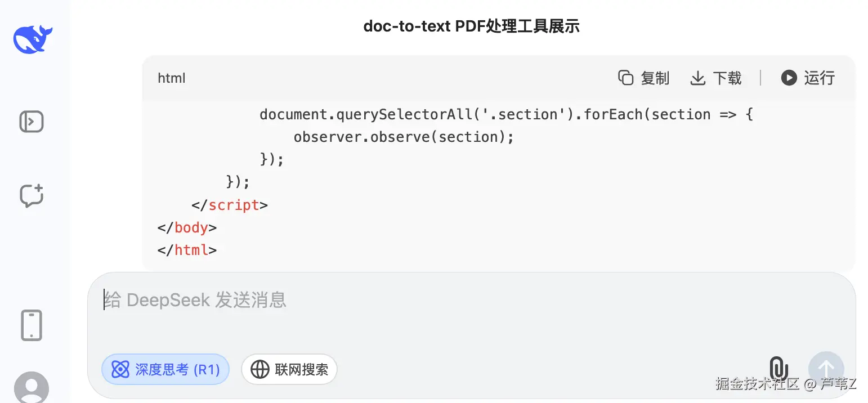Screen dimensions: 868x403
Task: Click the closing html tag line
Action: (x=187, y=250)
